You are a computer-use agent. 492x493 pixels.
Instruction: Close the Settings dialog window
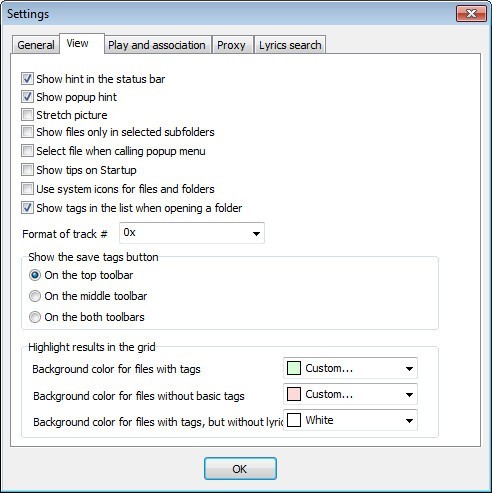point(471,14)
